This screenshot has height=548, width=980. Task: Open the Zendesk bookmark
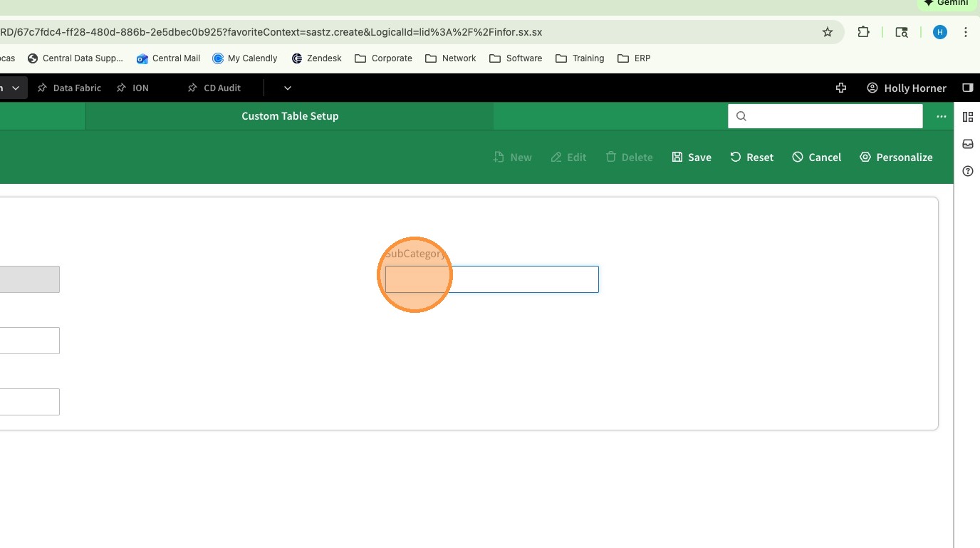tap(317, 58)
